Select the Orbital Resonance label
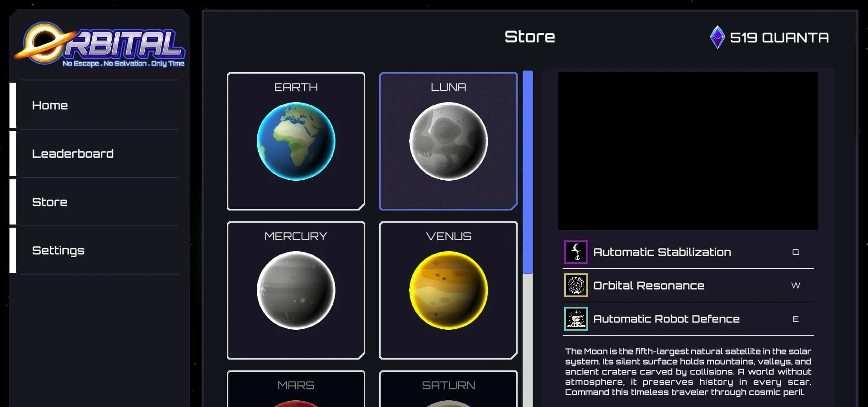This screenshot has width=868, height=407. (649, 285)
